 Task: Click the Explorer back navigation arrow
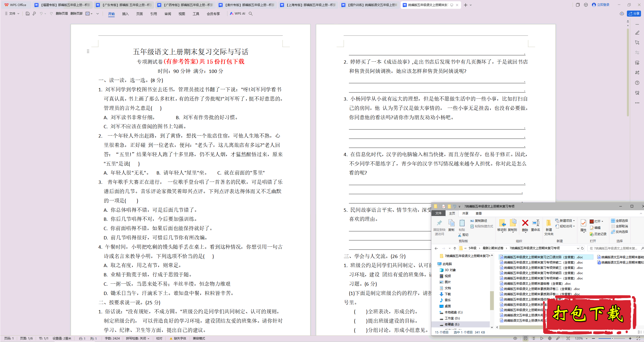point(436,248)
